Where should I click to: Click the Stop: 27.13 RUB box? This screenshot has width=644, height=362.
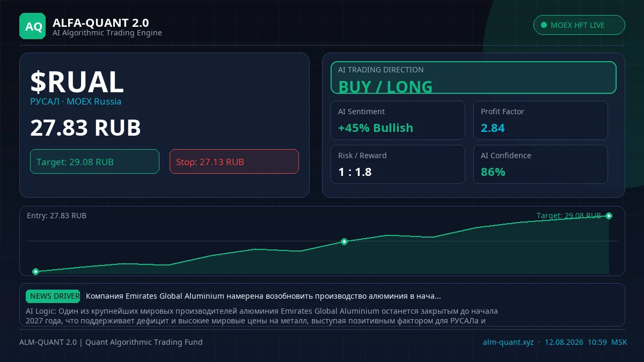(234, 161)
